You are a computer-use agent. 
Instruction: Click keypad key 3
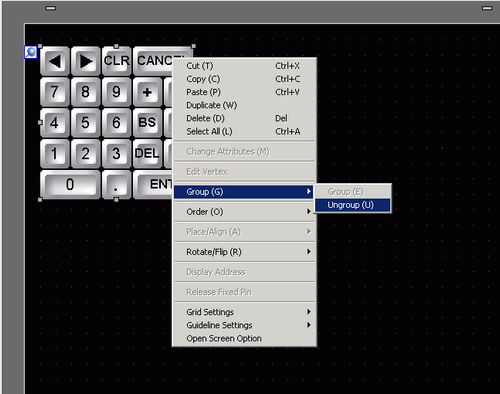pos(116,153)
